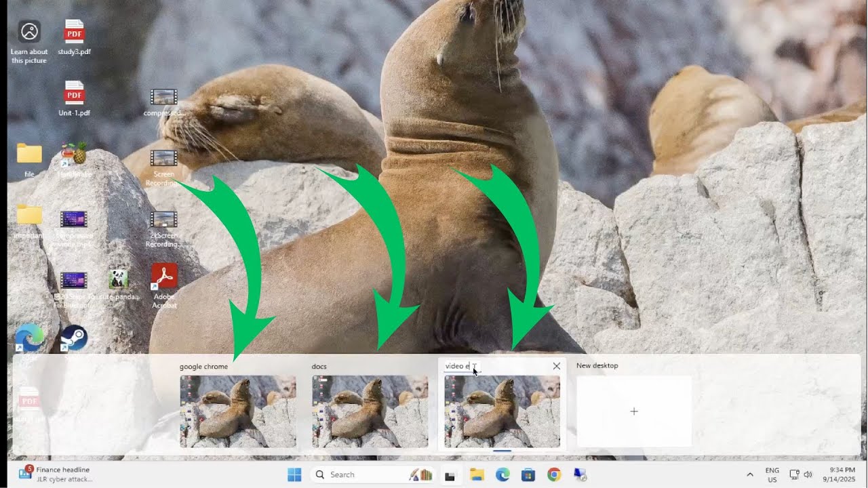Click the taskbar Search box
This screenshot has height=488, width=868.
(x=372, y=475)
